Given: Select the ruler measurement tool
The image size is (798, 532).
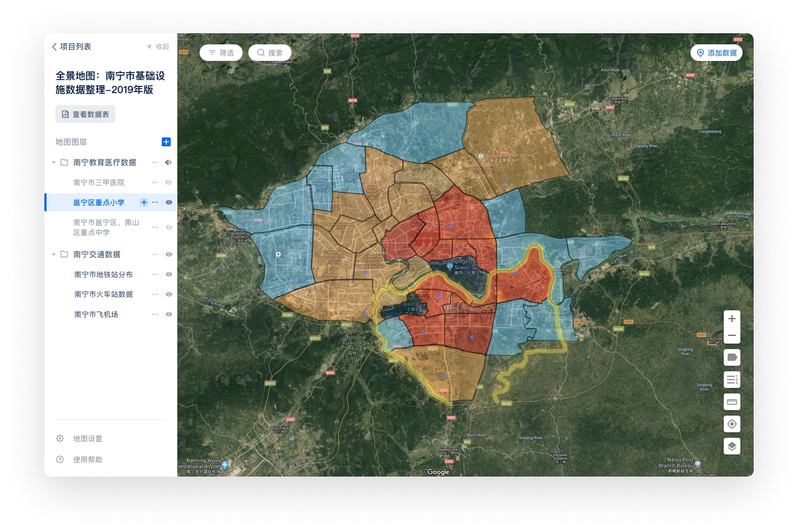Looking at the screenshot, I should [732, 402].
